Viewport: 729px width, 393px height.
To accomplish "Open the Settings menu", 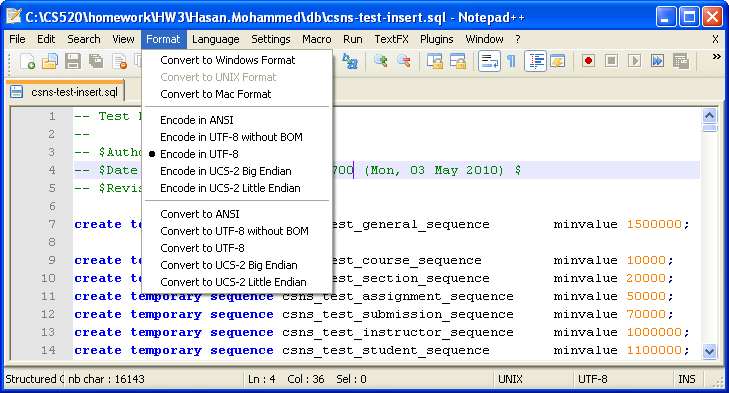I will coord(271,39).
